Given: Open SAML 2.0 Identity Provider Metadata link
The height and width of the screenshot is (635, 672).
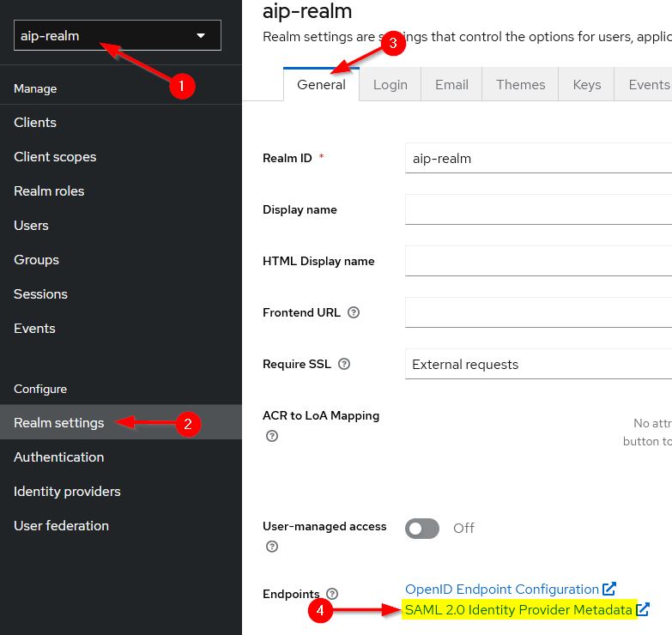Looking at the screenshot, I should tap(518, 610).
